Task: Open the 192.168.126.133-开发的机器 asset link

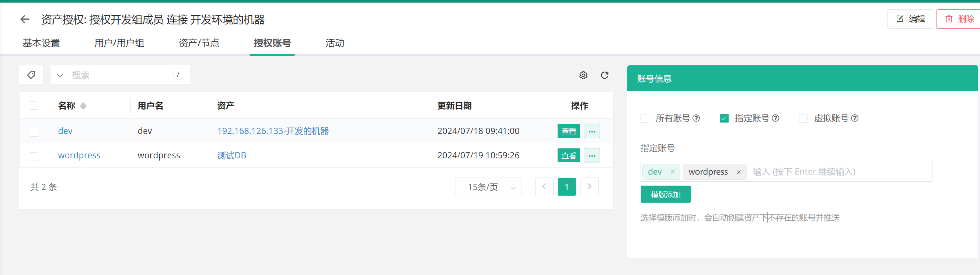Action: click(273, 131)
